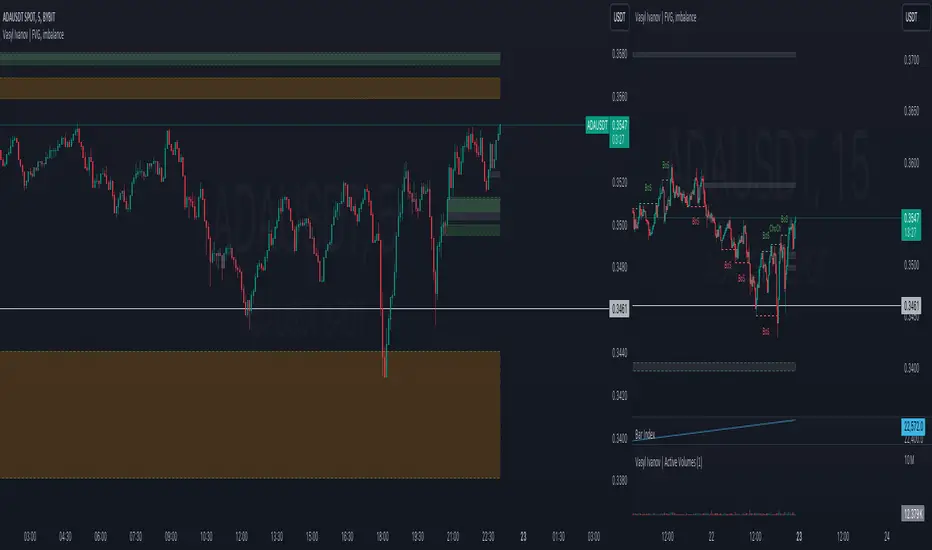Select the large orange imbalance zone below 0.3440
The width and height of the screenshot is (932, 550).
[x=250, y=414]
